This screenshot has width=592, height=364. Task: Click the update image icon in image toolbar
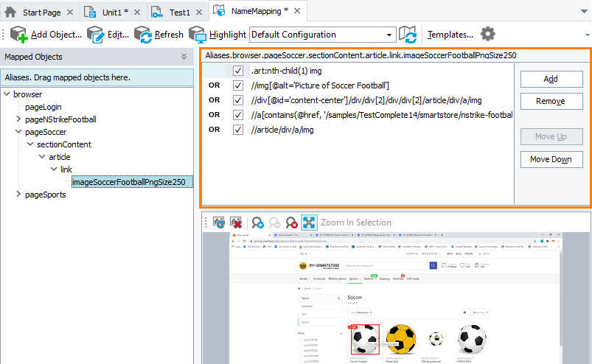tap(219, 223)
